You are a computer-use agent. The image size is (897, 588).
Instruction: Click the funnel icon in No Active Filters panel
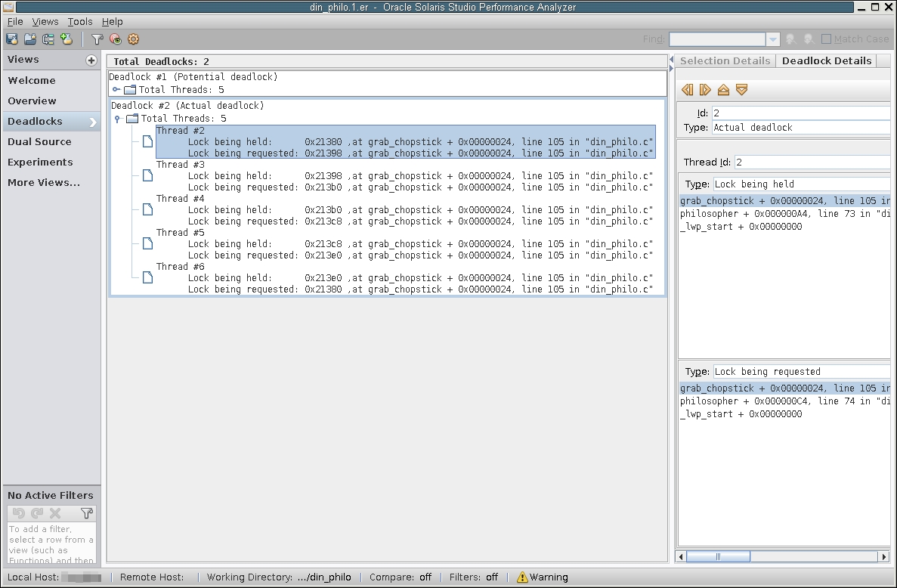tap(87, 513)
